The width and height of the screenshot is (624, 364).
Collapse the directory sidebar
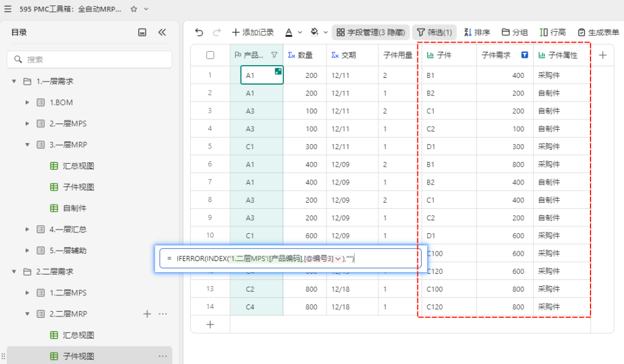tap(162, 32)
